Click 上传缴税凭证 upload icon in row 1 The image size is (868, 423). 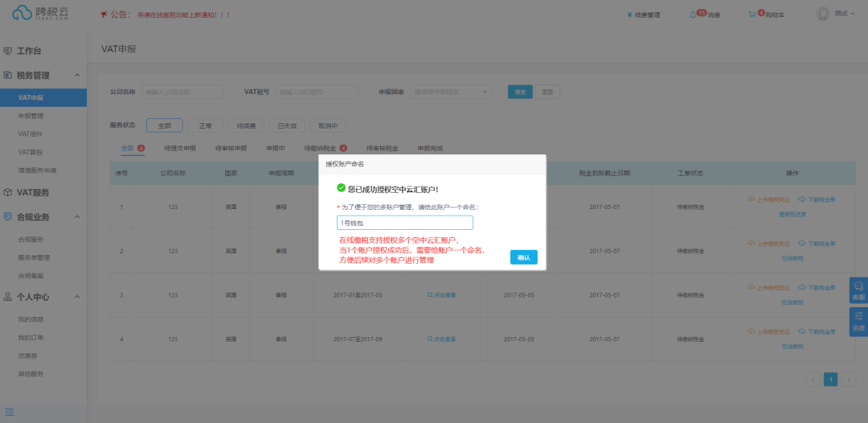pyautogui.click(x=751, y=199)
